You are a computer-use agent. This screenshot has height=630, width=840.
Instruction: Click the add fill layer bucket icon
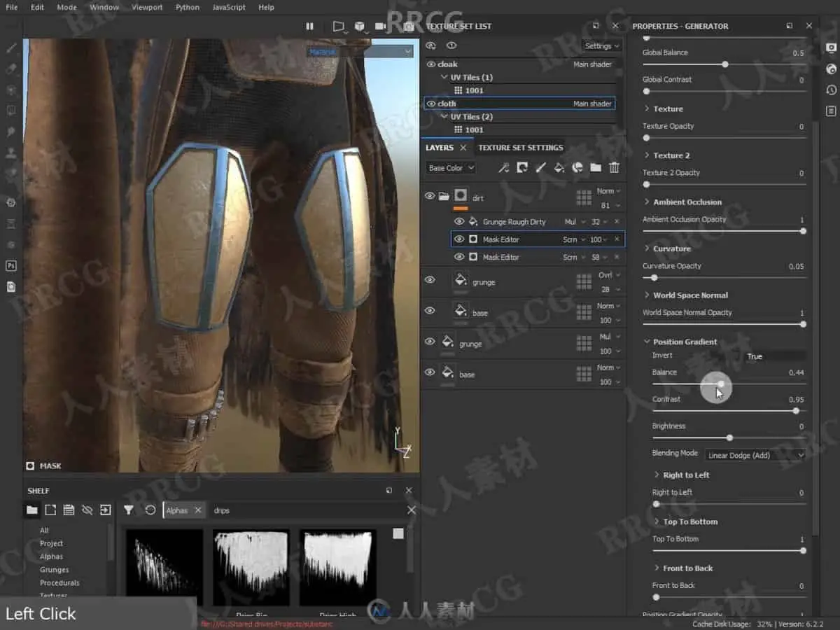(559, 168)
